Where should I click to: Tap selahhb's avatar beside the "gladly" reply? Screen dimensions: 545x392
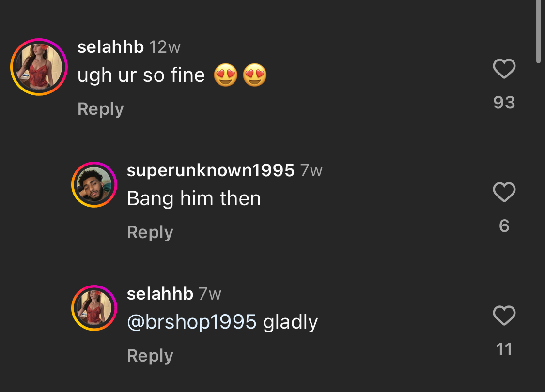94,308
